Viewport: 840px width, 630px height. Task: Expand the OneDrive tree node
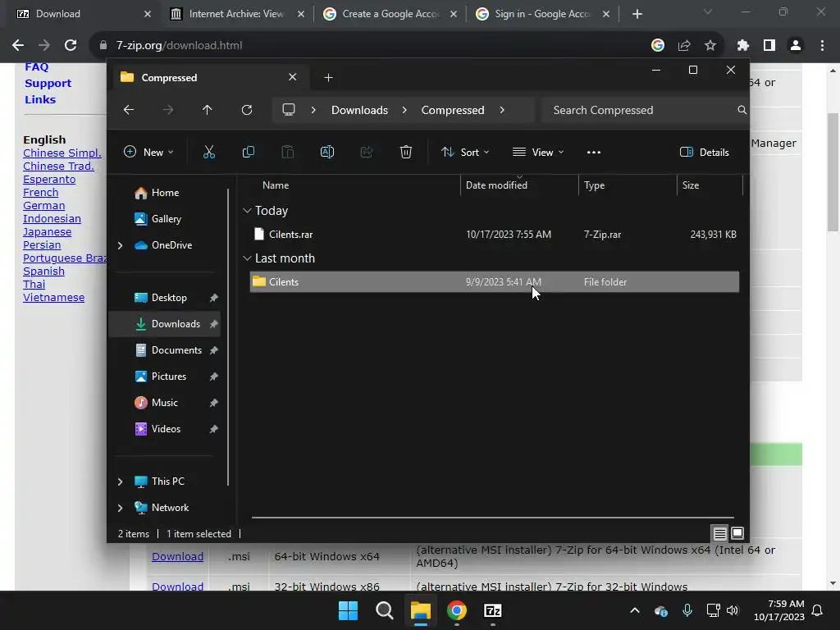click(x=120, y=245)
